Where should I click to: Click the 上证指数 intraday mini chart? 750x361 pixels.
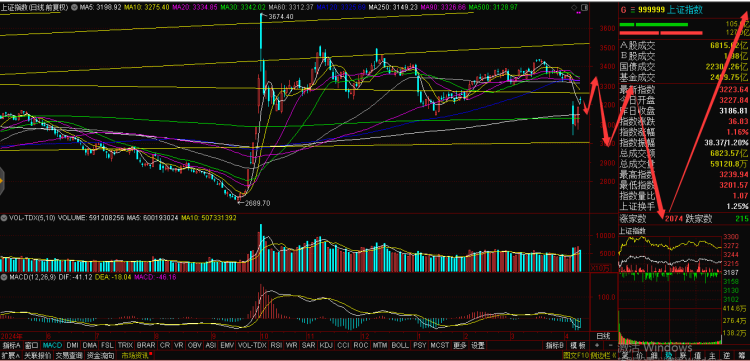point(670,289)
